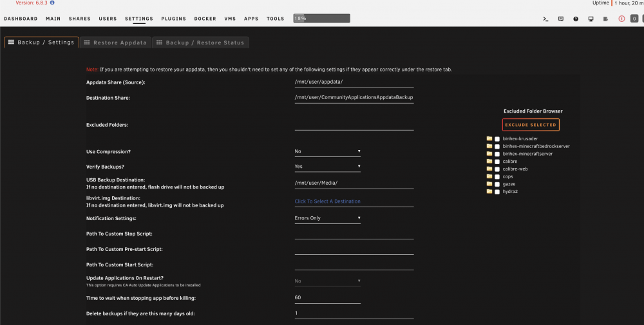Viewport: 644px width, 325px height.
Task: Open the Use Compression dropdown
Action: [327, 151]
